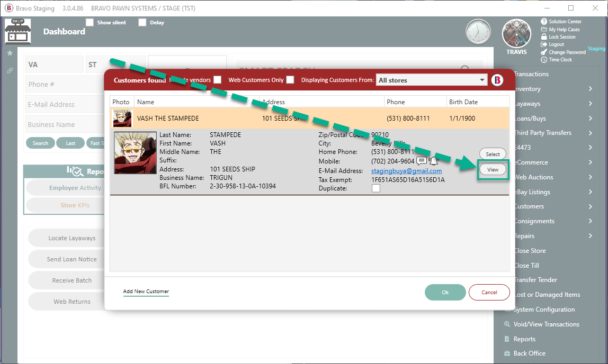Open Solution Center help icon

click(x=544, y=22)
